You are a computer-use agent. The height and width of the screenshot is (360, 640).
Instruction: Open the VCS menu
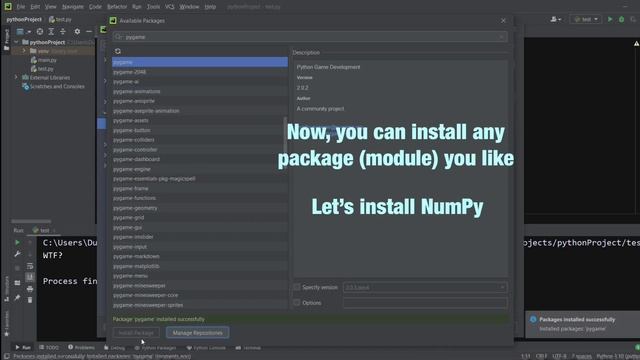170,7
